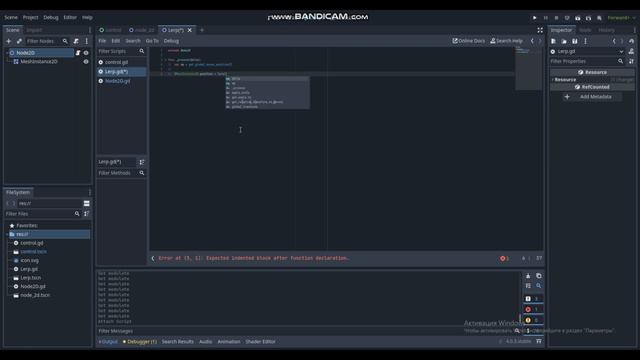The image size is (640, 360).
Task: Open FileSystem file sort options
Action: tap(87, 213)
